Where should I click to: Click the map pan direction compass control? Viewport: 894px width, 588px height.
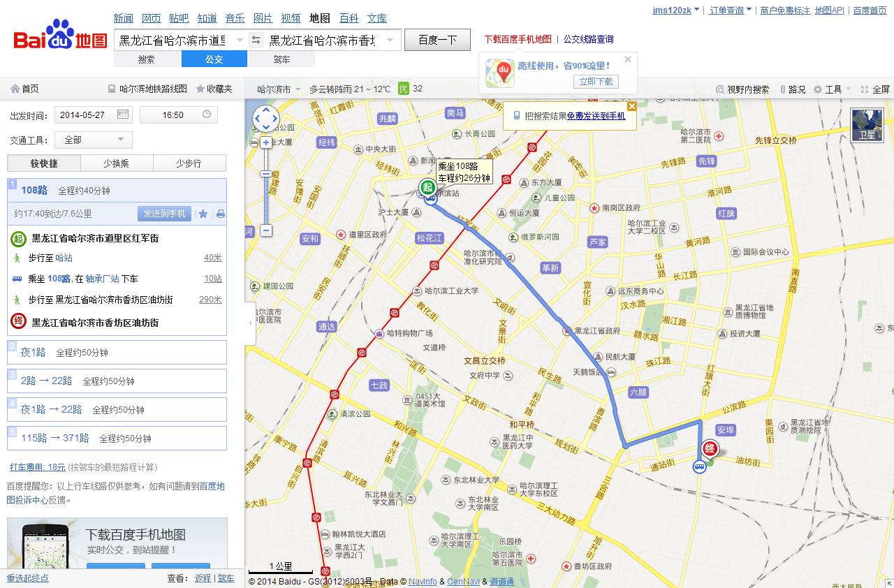coord(266,119)
